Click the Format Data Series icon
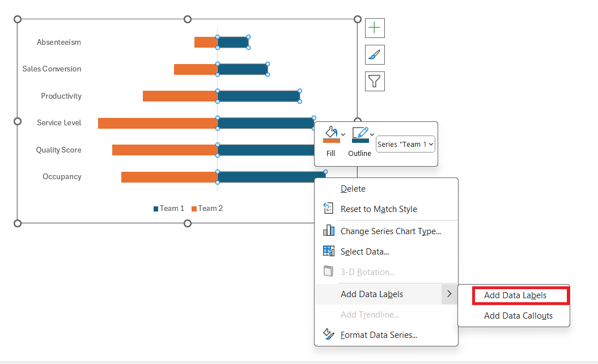This screenshot has width=598, height=364. [328, 335]
